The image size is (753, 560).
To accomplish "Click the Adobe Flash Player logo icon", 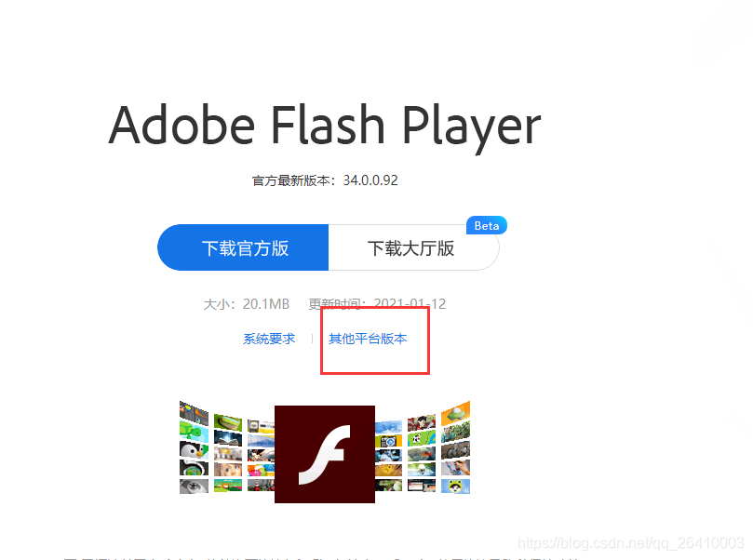I will click(x=325, y=454).
